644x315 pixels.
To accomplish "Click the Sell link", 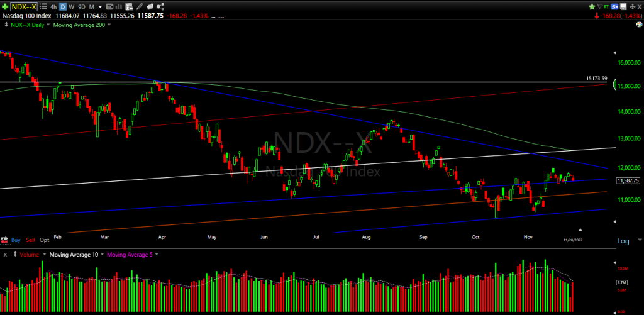I will (30, 240).
